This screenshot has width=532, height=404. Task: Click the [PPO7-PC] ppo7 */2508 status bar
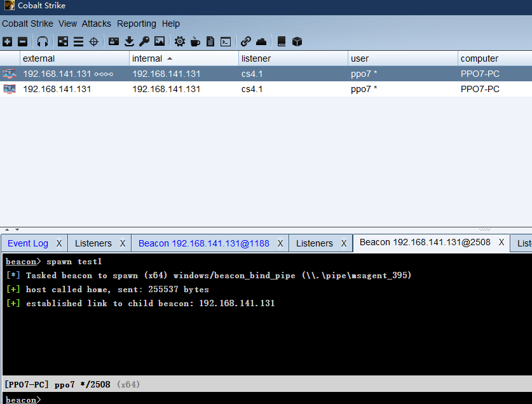point(268,384)
